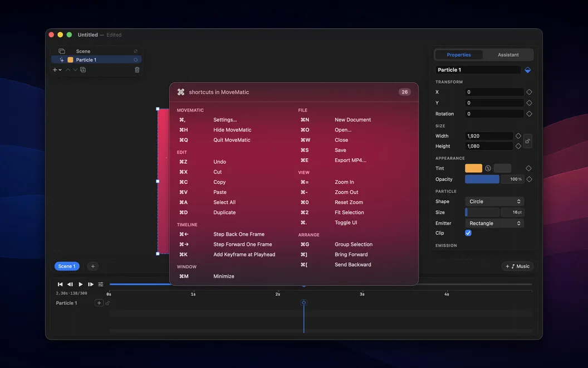
Task: Click the blue keyframe diamond beside the name field
Action: [x=528, y=70]
